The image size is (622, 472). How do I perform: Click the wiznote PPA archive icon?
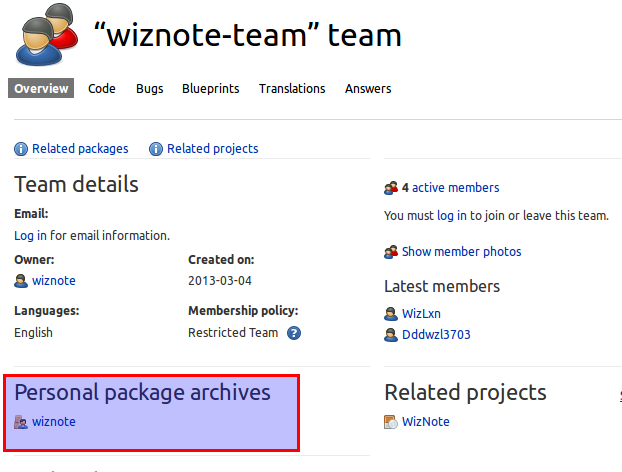coord(21,422)
